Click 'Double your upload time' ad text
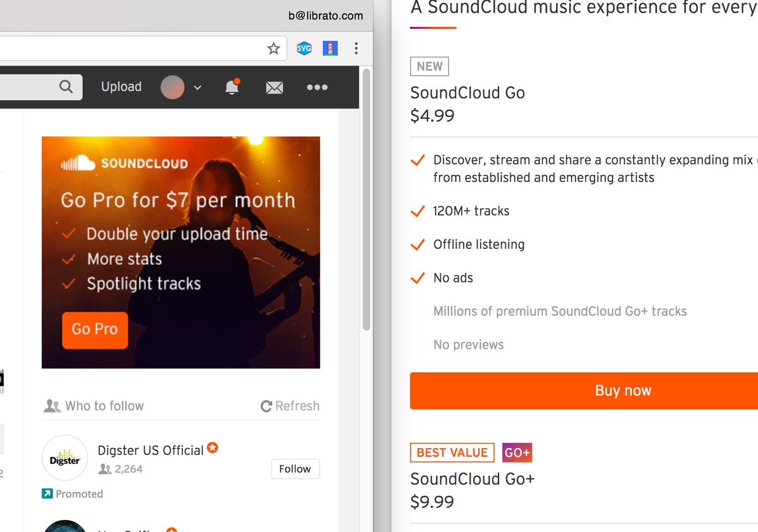758x532 pixels. click(x=177, y=234)
